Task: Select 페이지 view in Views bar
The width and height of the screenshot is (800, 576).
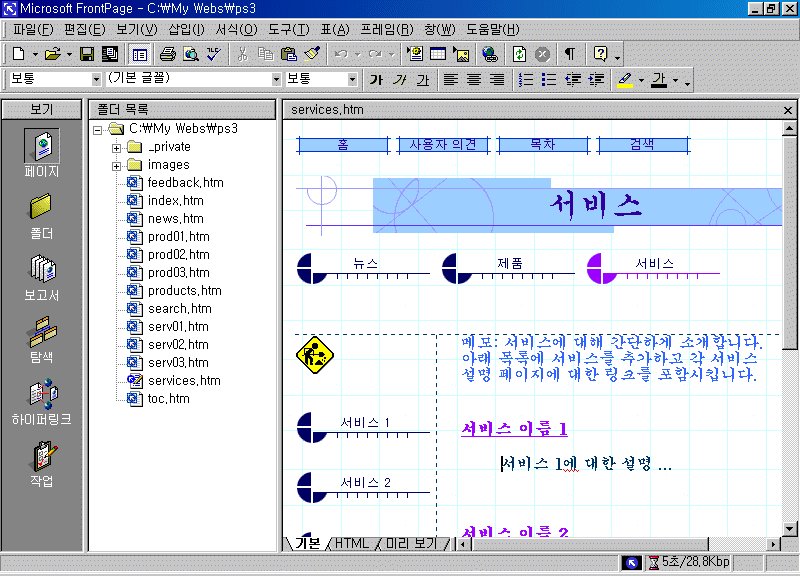Action: point(42,153)
